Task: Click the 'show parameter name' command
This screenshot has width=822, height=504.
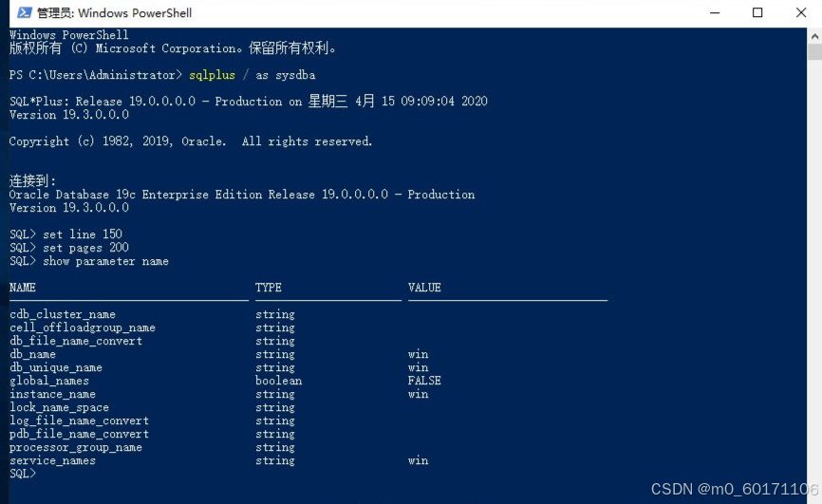Action: click(x=105, y=261)
